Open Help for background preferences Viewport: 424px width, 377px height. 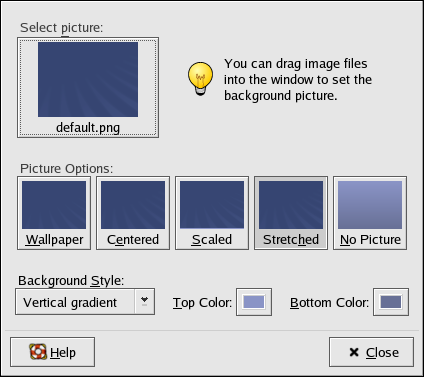pyautogui.click(x=53, y=352)
